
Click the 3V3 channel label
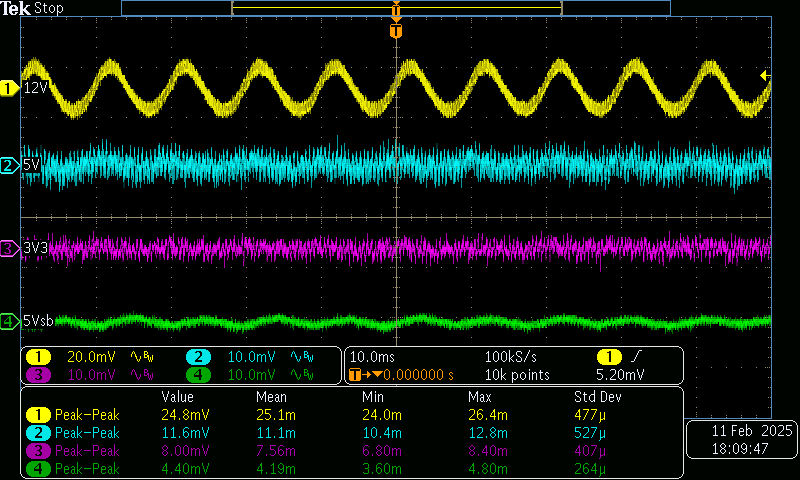pyautogui.click(x=35, y=249)
